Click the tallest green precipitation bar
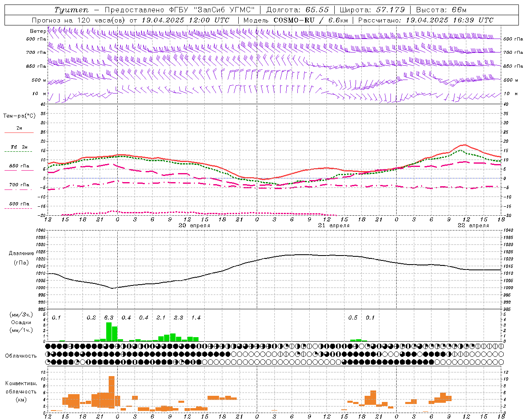Viewport: 525px width, 420px height. pyautogui.click(x=109, y=332)
